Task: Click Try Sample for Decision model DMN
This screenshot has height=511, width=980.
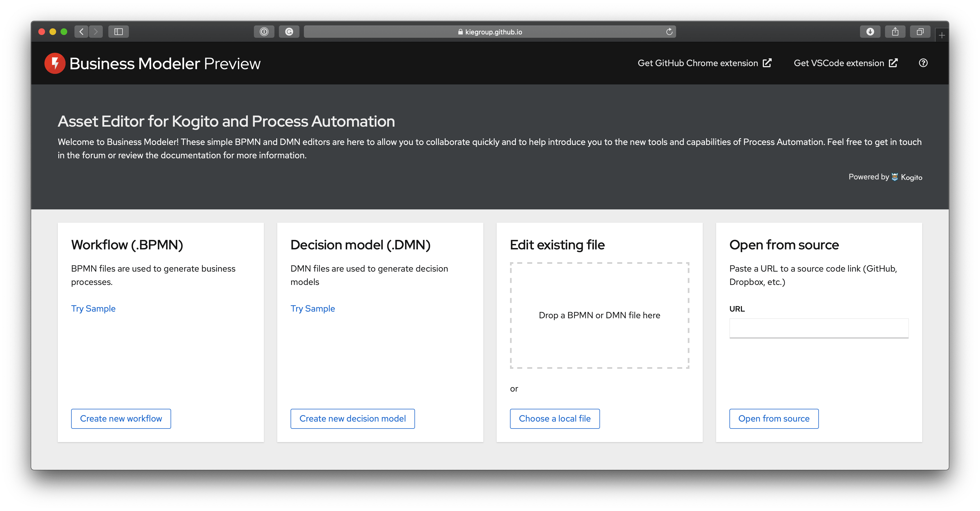Action: (313, 308)
